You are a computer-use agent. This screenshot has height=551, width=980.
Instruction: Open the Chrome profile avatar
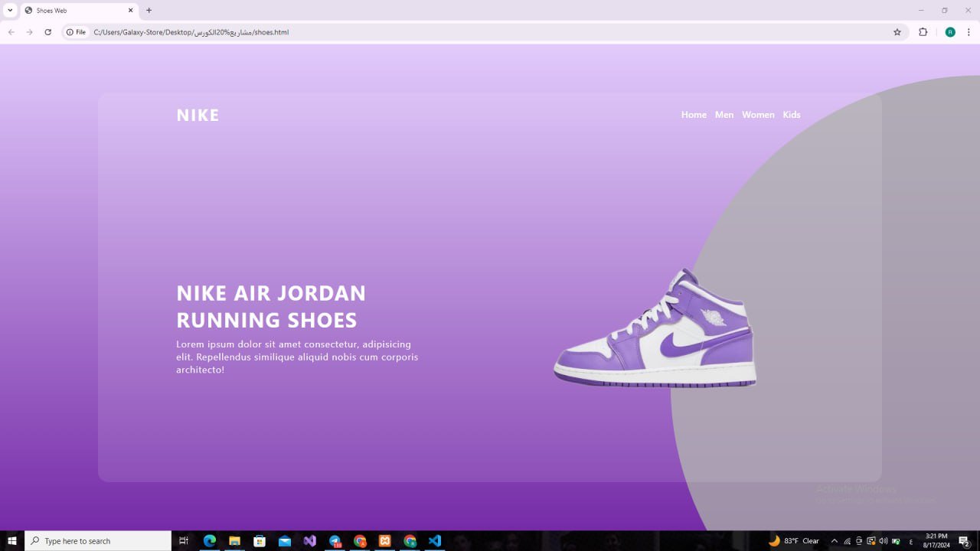click(950, 32)
